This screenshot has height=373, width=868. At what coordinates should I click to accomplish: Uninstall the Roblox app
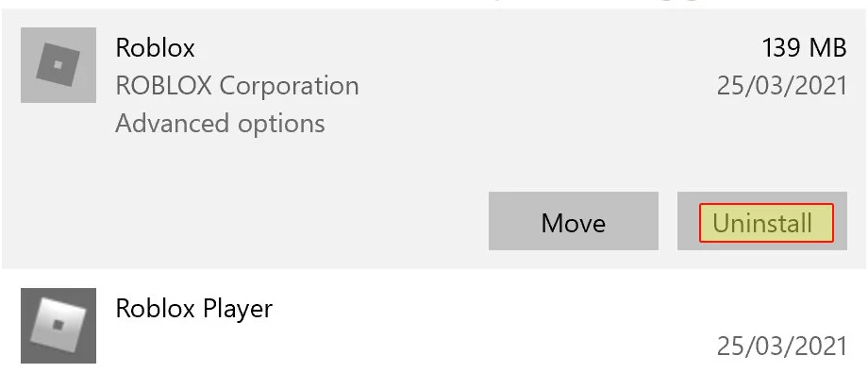pyautogui.click(x=761, y=221)
